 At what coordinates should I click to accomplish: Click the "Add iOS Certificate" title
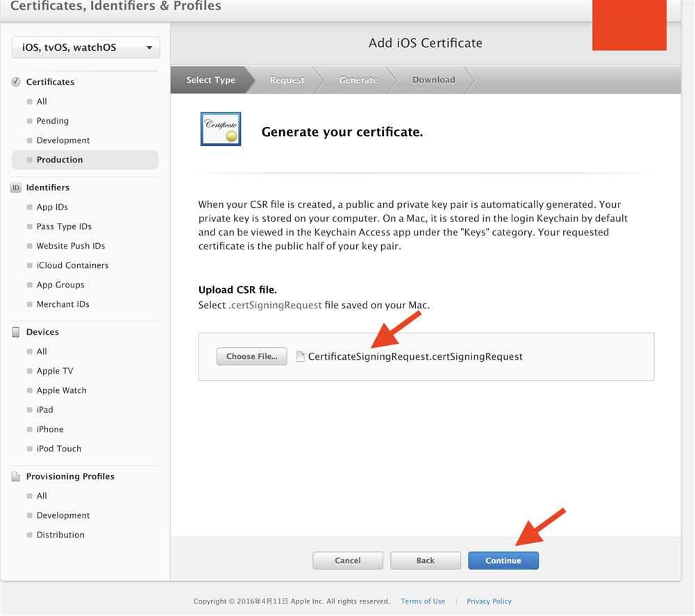click(x=426, y=43)
